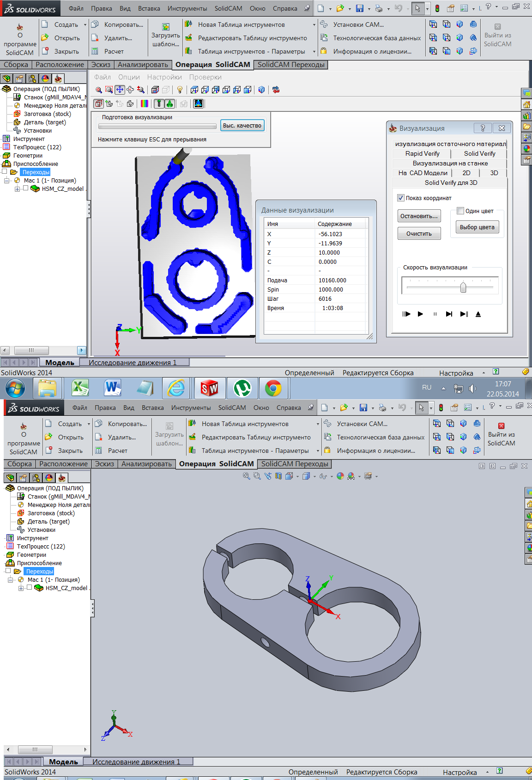The image size is (532, 780).
Task: Open the Excel icon on the Windows taskbar
Action: click(x=80, y=388)
